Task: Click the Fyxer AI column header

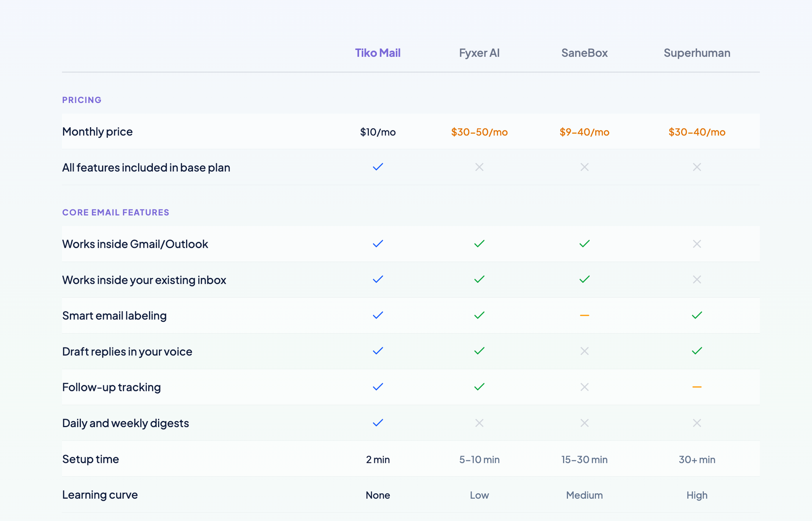Action: [x=479, y=53]
